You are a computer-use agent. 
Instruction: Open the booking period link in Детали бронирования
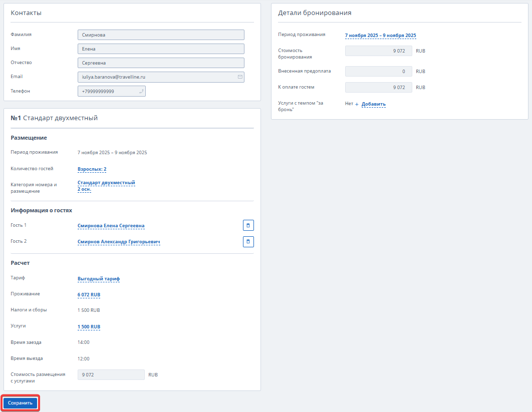pos(380,36)
